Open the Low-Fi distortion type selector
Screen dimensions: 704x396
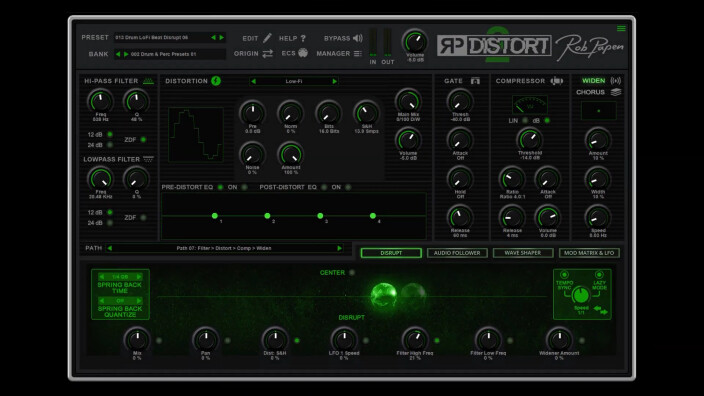[x=294, y=81]
